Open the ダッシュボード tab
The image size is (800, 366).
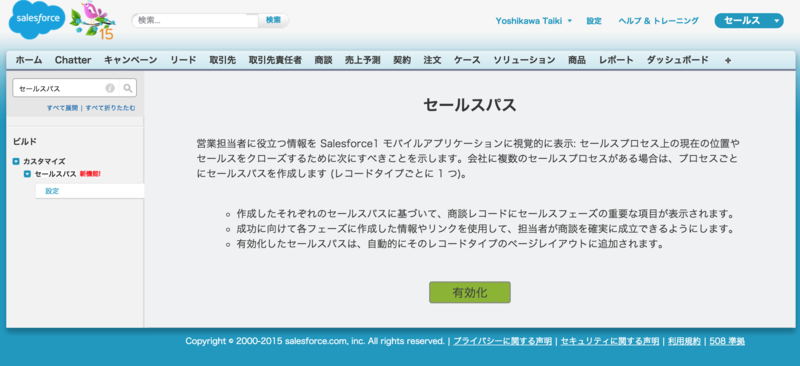click(678, 60)
